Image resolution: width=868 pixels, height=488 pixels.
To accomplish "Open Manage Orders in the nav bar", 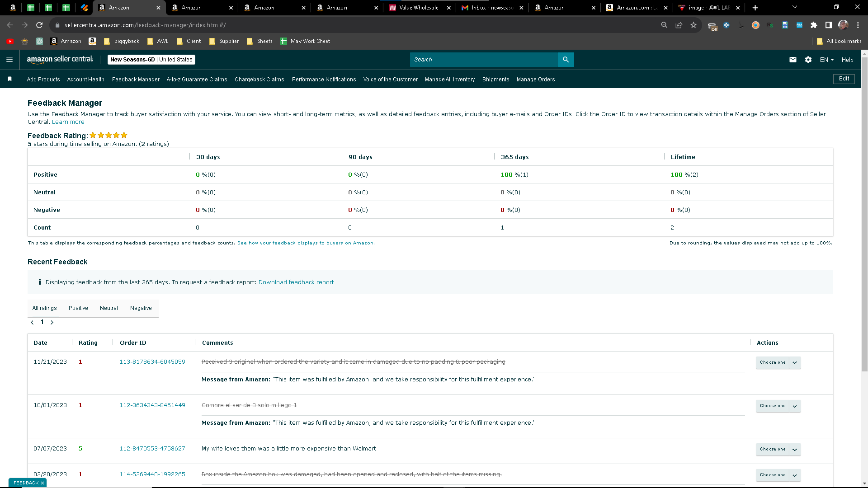I will (536, 80).
